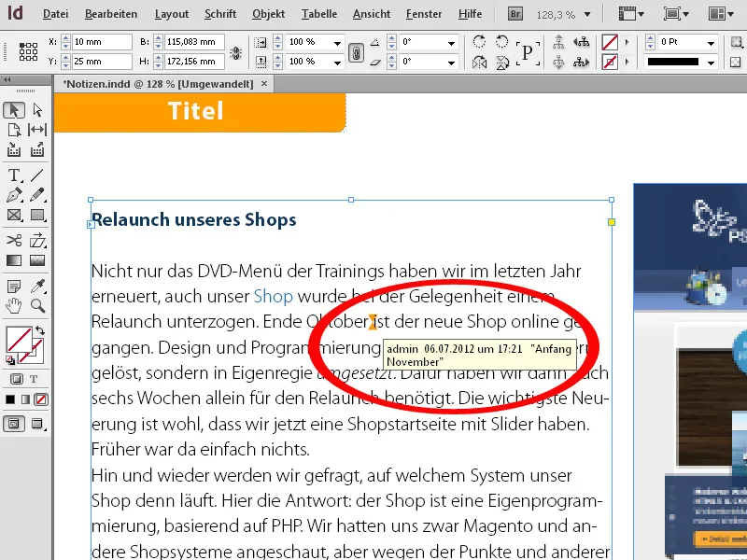Expand the fill color flyout arrow
The height and width of the screenshot is (560, 747).
pos(627,42)
